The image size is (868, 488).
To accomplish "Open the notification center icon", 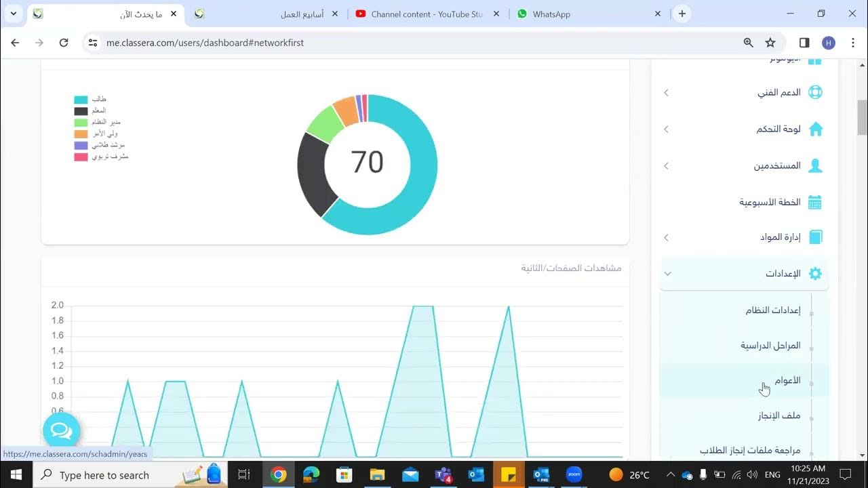I will point(845,474).
